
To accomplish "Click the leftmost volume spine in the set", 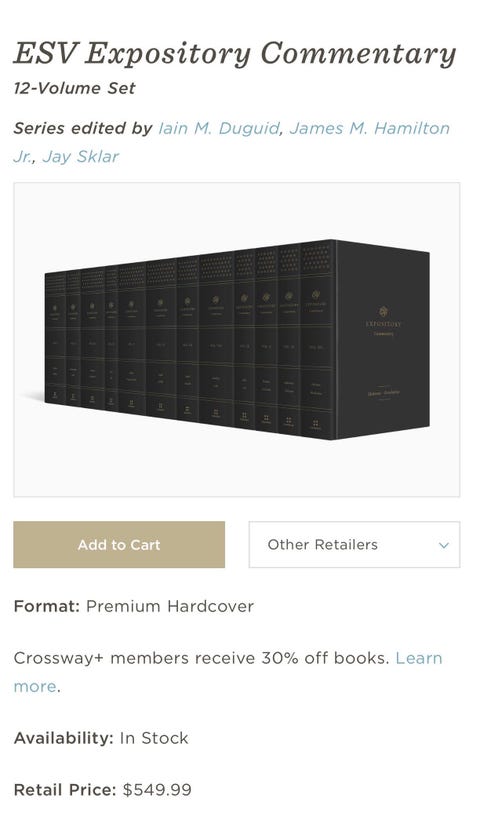I will point(55,337).
